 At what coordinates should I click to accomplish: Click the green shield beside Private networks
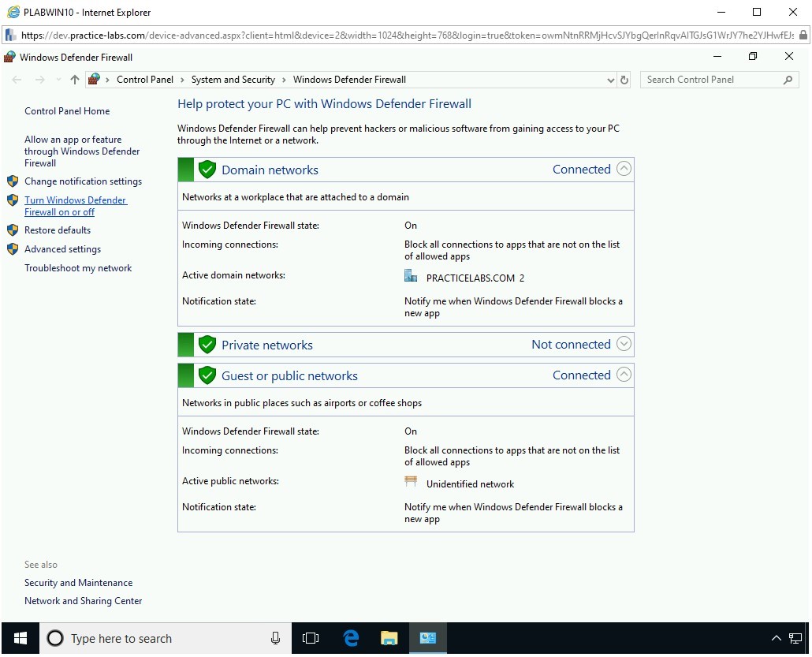(x=207, y=345)
